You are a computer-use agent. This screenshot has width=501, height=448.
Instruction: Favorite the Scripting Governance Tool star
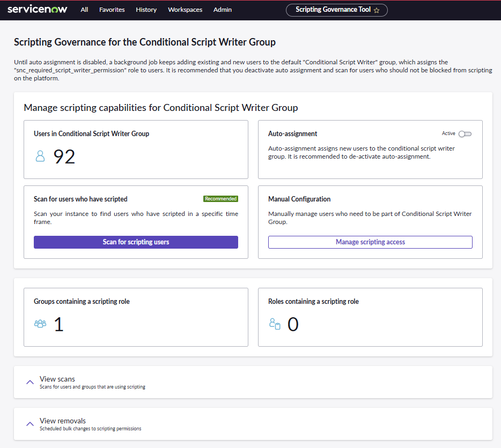tap(377, 10)
